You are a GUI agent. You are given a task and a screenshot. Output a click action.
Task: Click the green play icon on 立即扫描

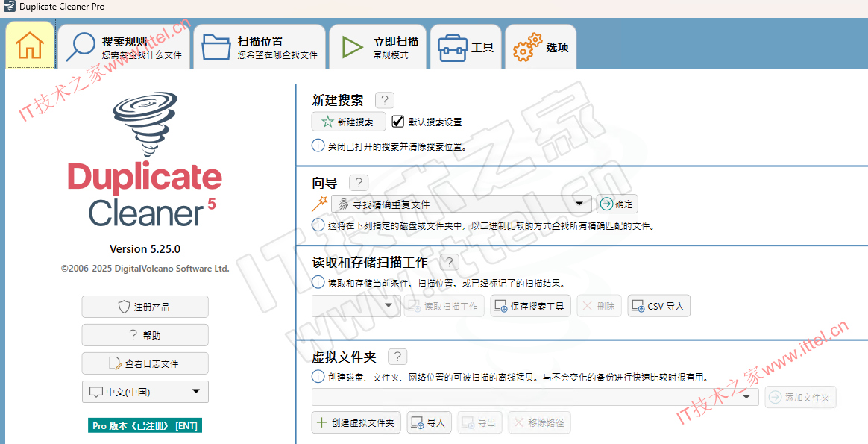[352, 46]
